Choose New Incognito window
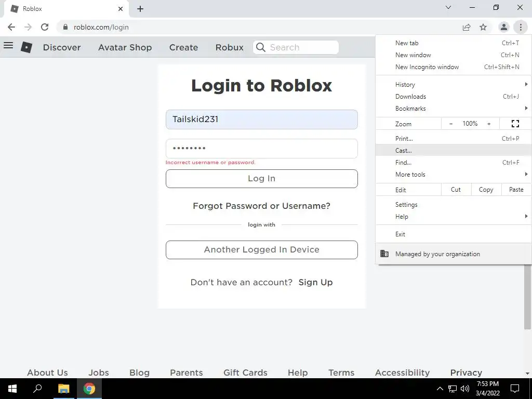Screen dimensions: 532x399 (454, 67)
